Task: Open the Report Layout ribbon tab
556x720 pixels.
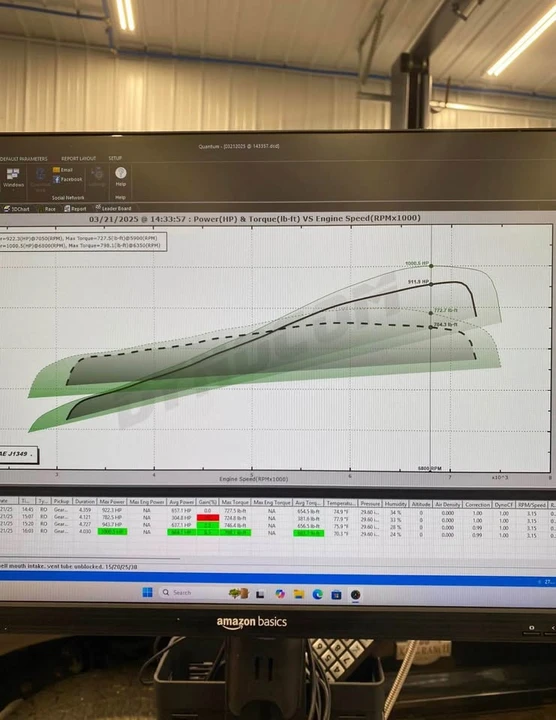Action: tap(79, 158)
